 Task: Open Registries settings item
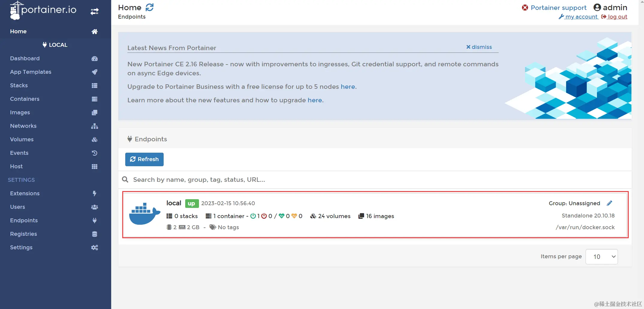[x=23, y=234]
